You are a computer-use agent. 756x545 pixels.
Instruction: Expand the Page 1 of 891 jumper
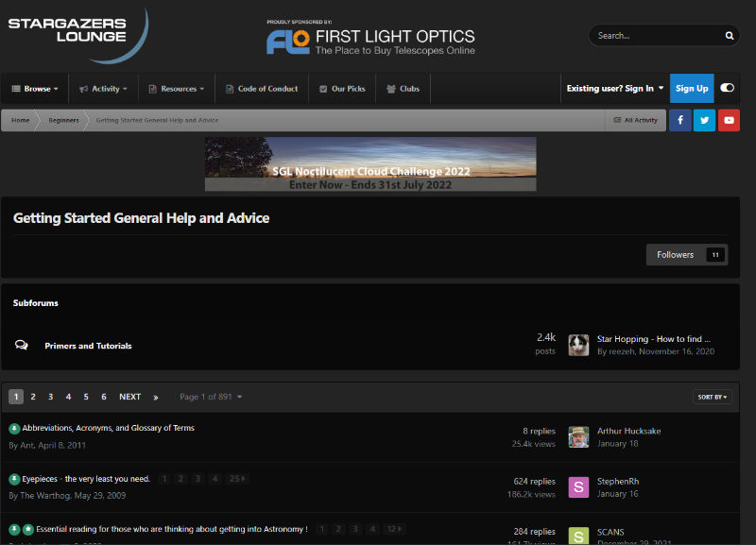pos(211,397)
